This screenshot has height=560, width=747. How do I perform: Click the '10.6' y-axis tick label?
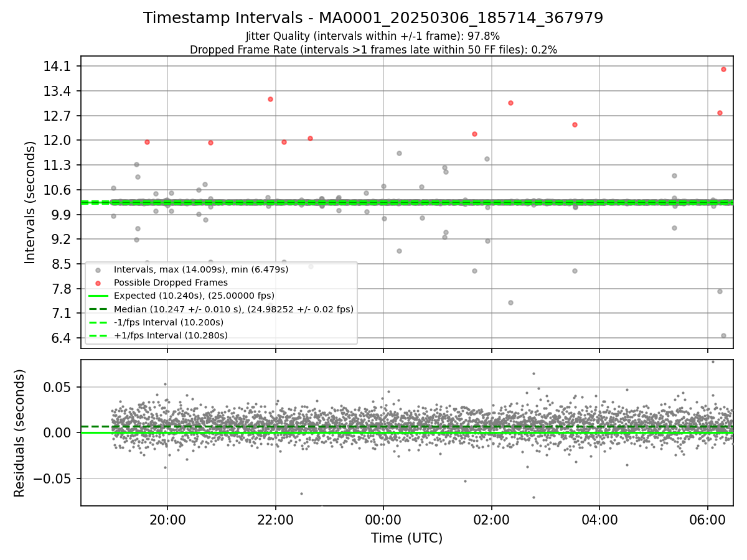click(57, 190)
